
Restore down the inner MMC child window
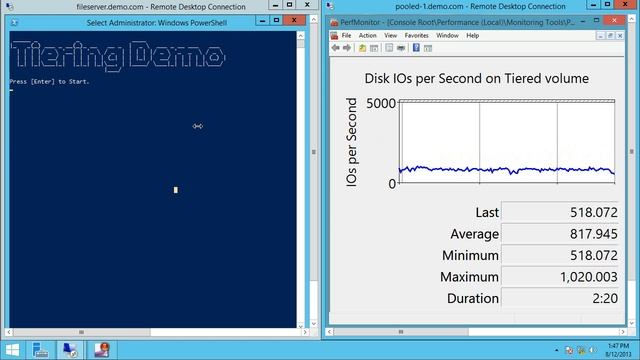pos(610,36)
